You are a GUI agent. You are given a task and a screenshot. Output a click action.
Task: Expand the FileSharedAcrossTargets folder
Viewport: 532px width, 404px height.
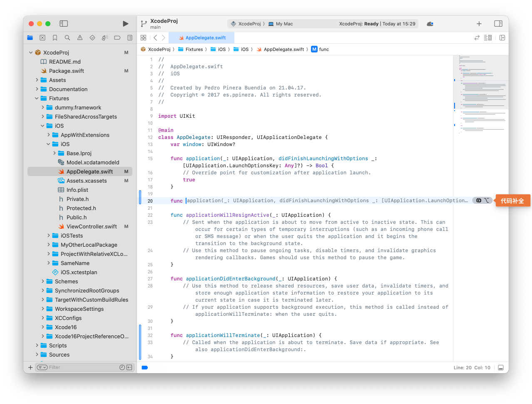click(42, 116)
